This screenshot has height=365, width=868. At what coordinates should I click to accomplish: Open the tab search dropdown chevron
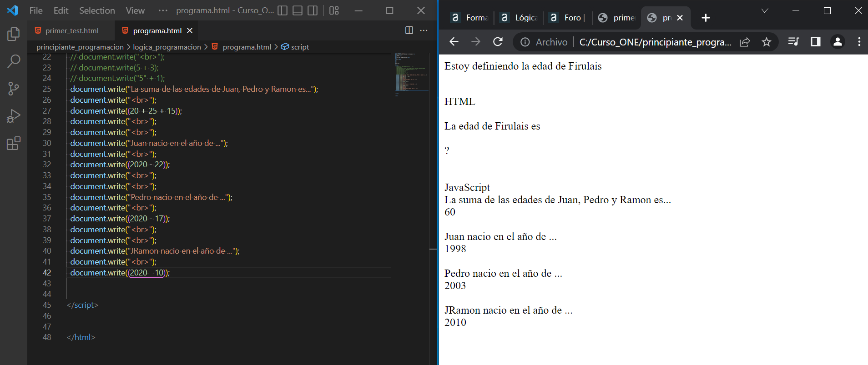click(x=765, y=10)
